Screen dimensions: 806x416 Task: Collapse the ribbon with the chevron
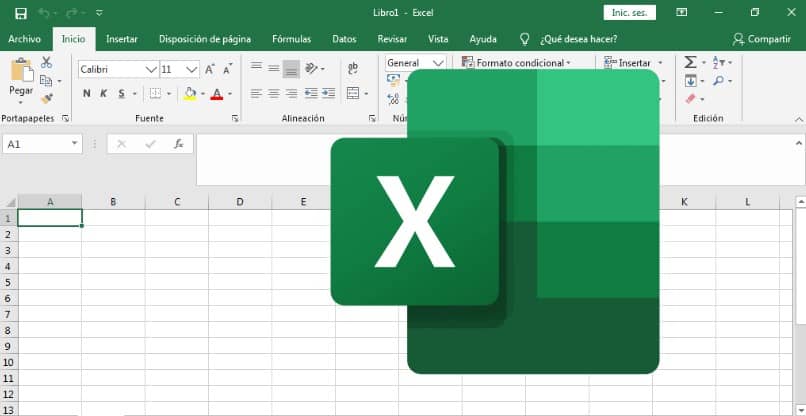[799, 119]
